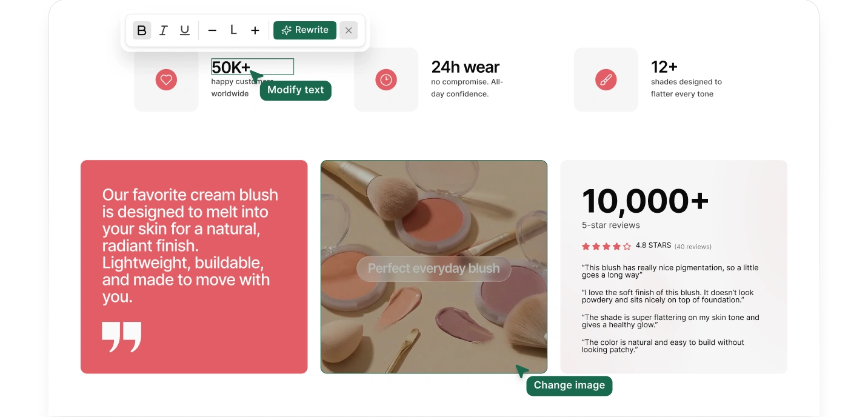Click the 10,000+ reviews heading
This screenshot has width=868, height=417.
(x=645, y=201)
